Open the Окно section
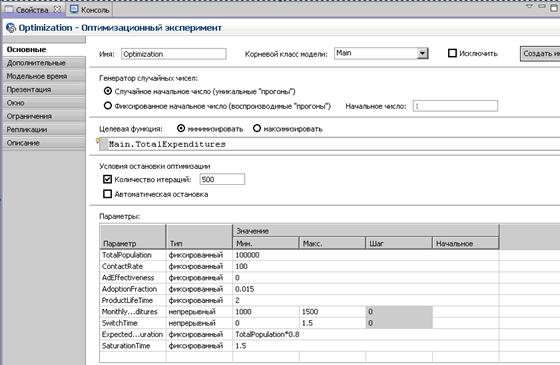The height and width of the screenshot is (365, 560). [x=44, y=103]
